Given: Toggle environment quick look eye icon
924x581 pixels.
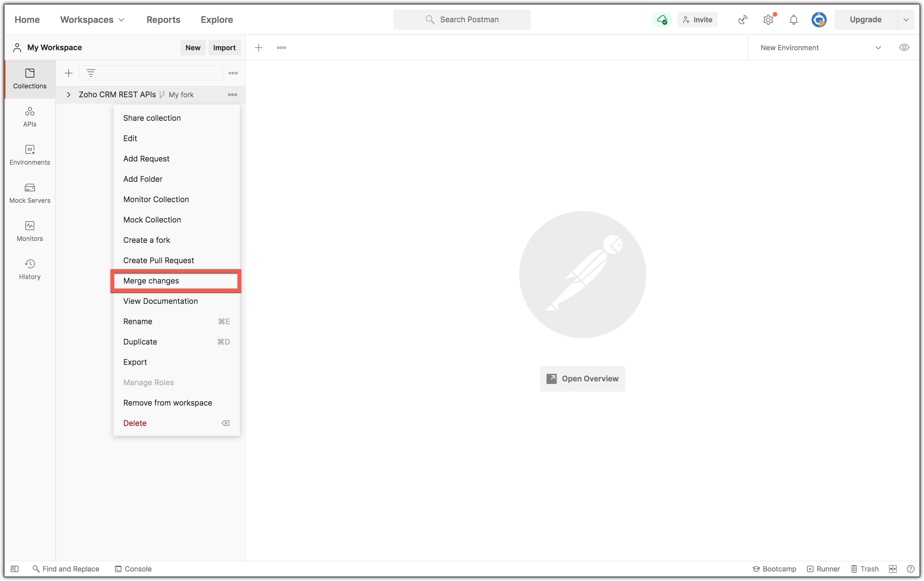Looking at the screenshot, I should click(x=904, y=47).
